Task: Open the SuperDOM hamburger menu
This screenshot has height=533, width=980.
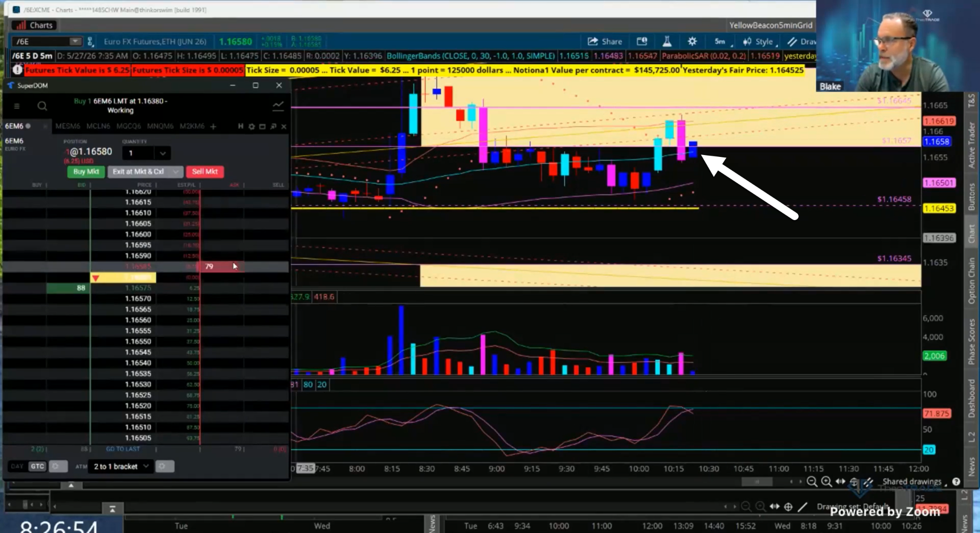Action: pos(17,106)
